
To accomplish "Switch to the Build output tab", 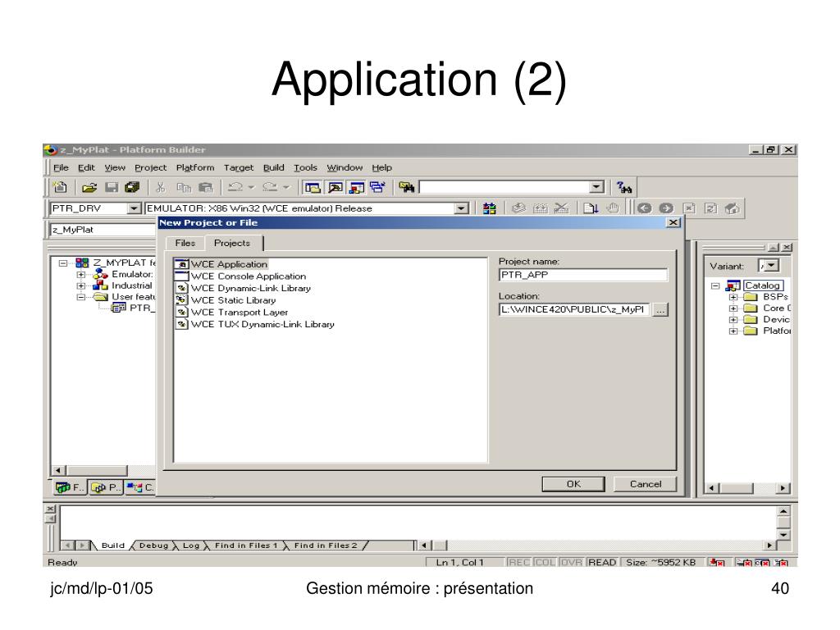I will click(x=112, y=546).
